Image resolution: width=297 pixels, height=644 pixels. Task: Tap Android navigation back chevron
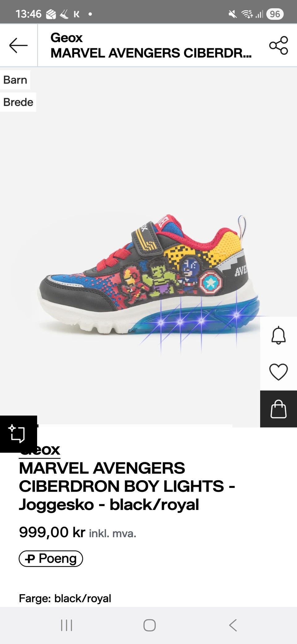coord(233,625)
